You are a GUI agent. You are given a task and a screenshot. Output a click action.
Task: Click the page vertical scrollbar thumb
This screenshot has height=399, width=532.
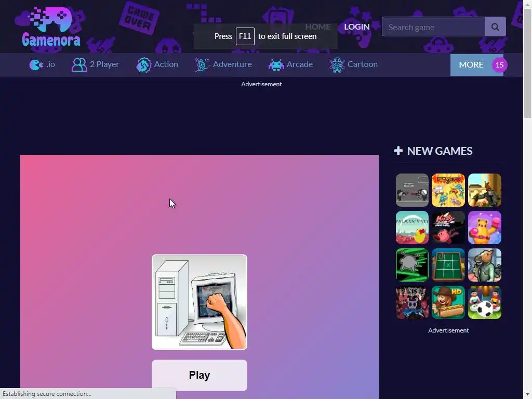coord(528,63)
